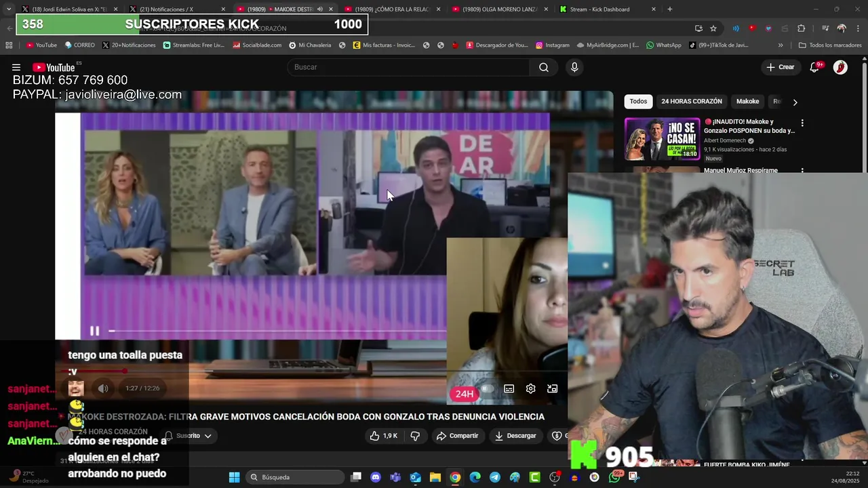Open Microsoft Edge from the taskbar
This screenshot has width=868, height=488.
[475, 477]
